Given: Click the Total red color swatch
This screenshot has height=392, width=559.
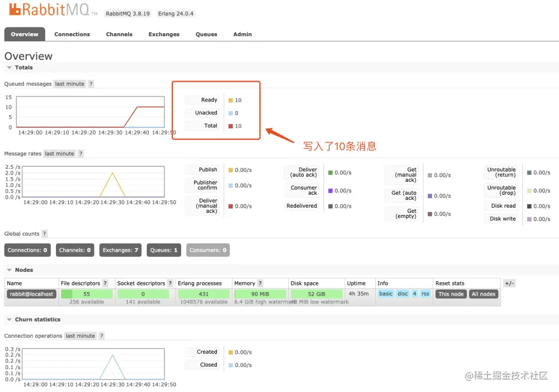Looking at the screenshot, I should click(x=231, y=126).
